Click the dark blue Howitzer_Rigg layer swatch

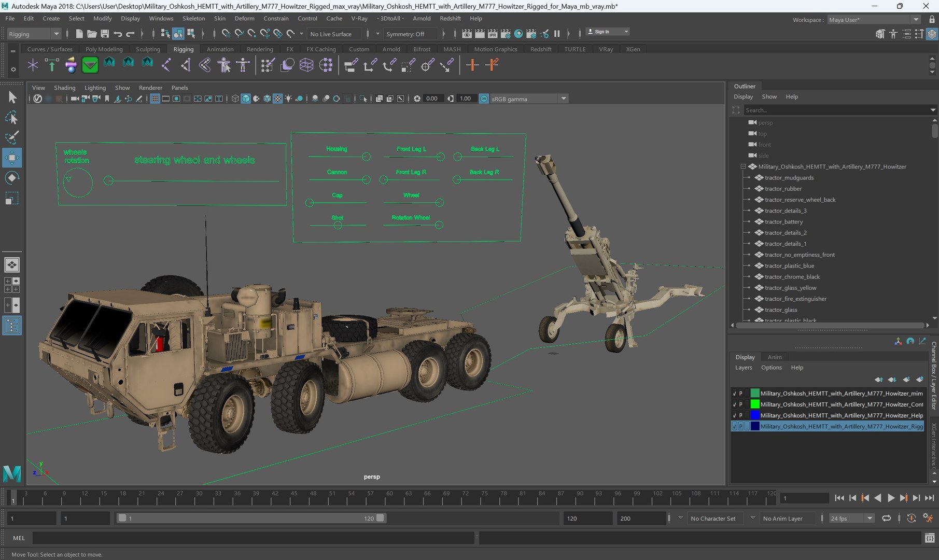point(755,426)
